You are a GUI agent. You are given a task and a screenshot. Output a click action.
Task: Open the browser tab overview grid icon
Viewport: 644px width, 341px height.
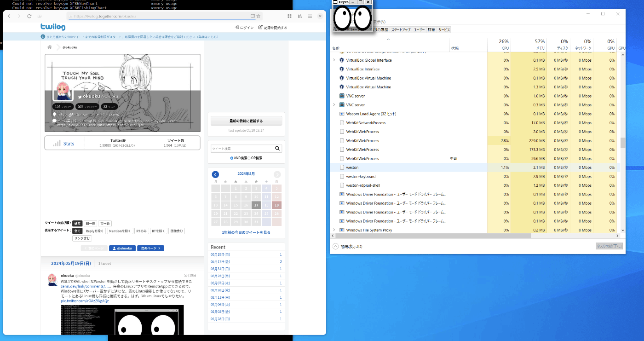click(x=290, y=16)
